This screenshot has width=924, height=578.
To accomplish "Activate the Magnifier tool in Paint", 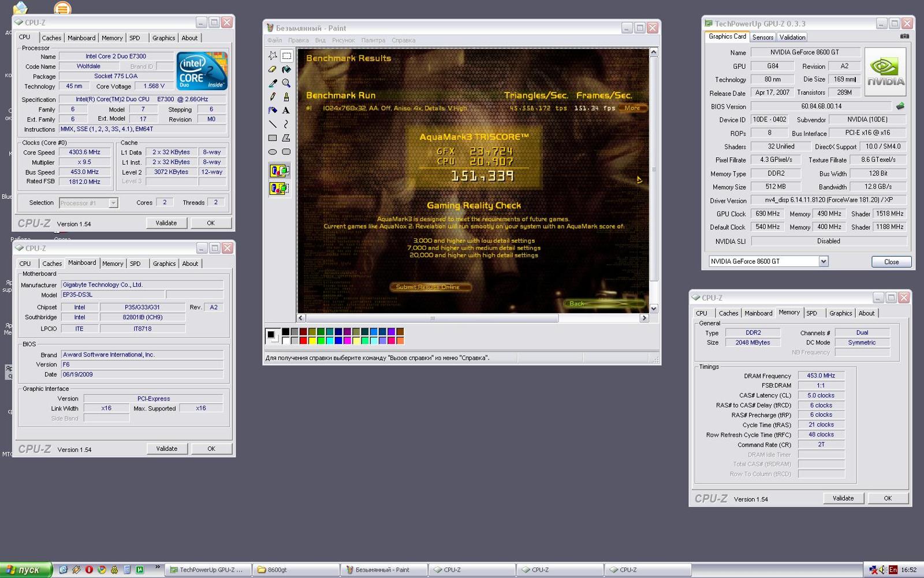I will [x=286, y=83].
